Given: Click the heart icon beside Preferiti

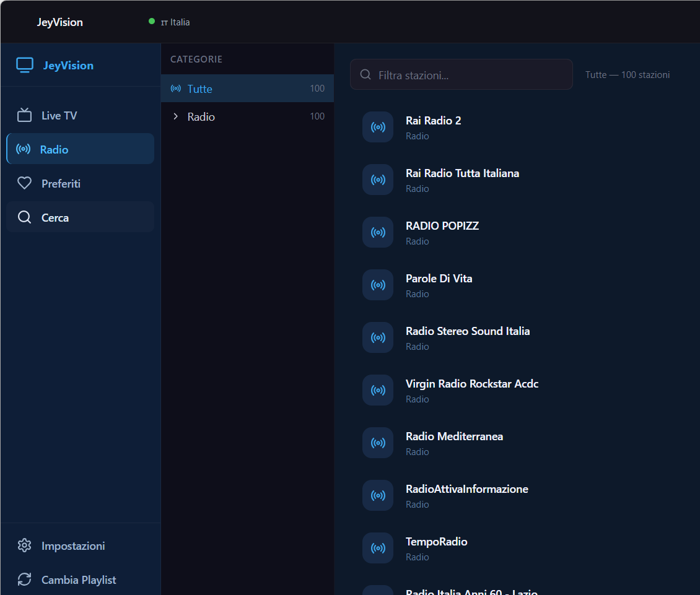Looking at the screenshot, I should tap(24, 183).
